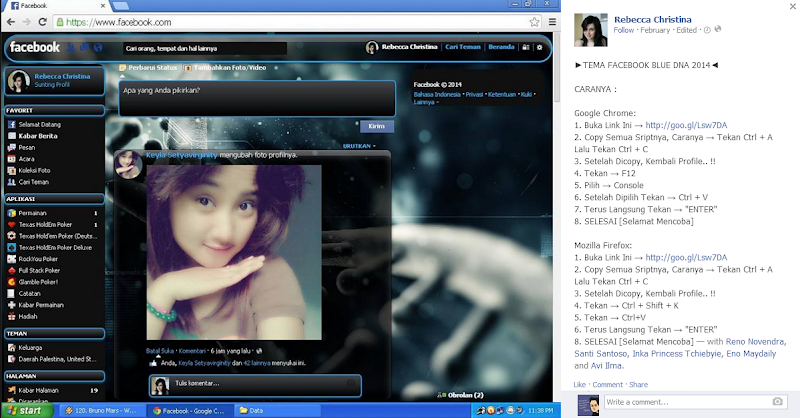Reload the page with the refresh icon
Image resolution: width=800 pixels, height=418 pixels.
42,22
